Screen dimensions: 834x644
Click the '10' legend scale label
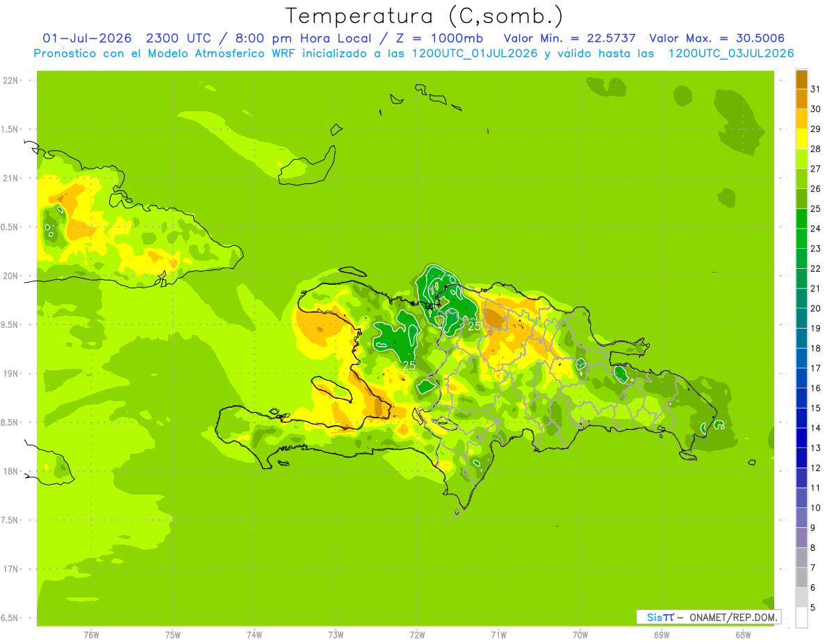point(815,508)
